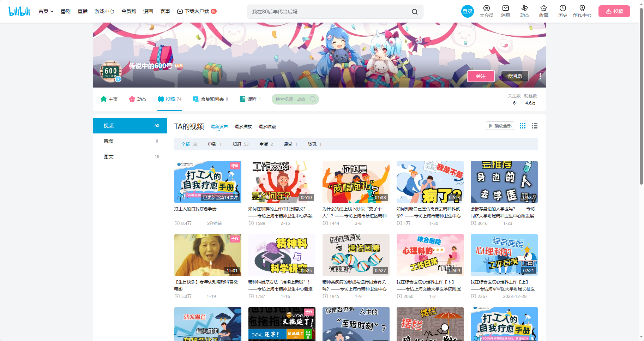
Task: Filter by 电影 category
Action: [x=215, y=144]
